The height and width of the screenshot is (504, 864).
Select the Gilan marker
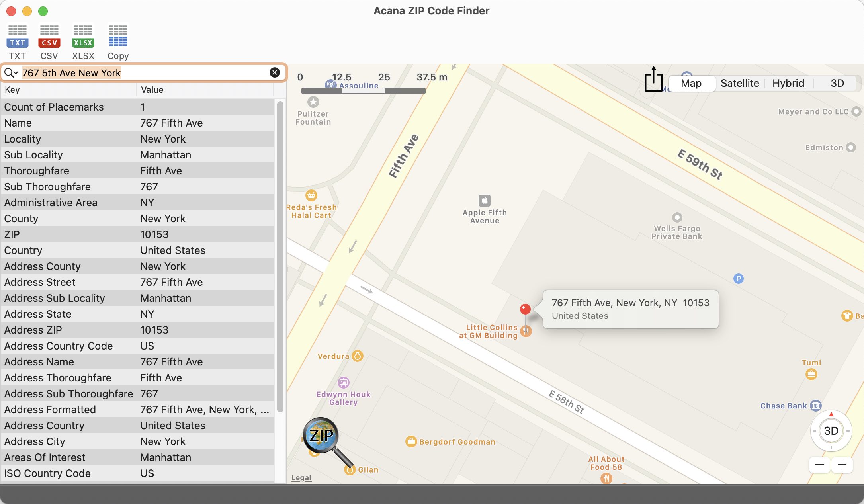coord(350,470)
